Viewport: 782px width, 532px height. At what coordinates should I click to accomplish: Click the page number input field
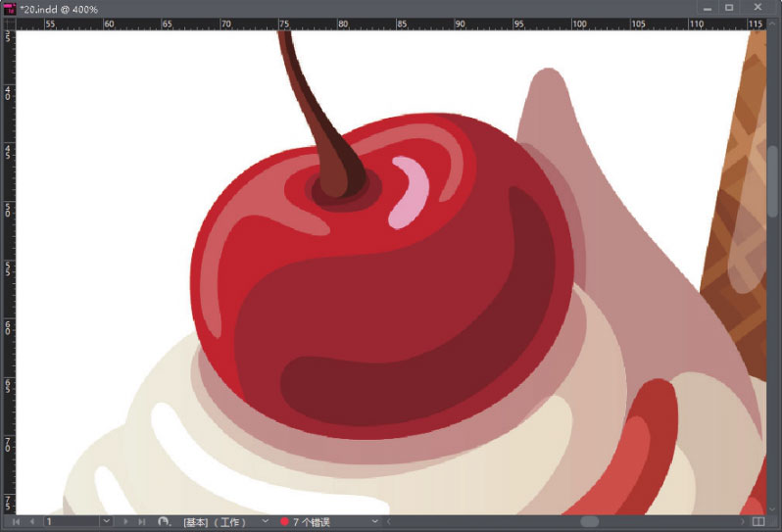pos(71,522)
